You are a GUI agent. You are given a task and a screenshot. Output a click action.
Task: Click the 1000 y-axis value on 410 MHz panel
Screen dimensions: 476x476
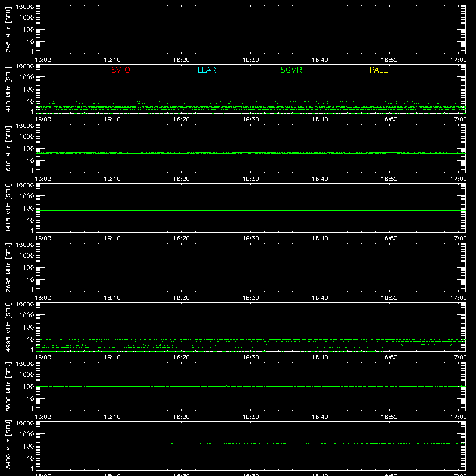(27, 77)
